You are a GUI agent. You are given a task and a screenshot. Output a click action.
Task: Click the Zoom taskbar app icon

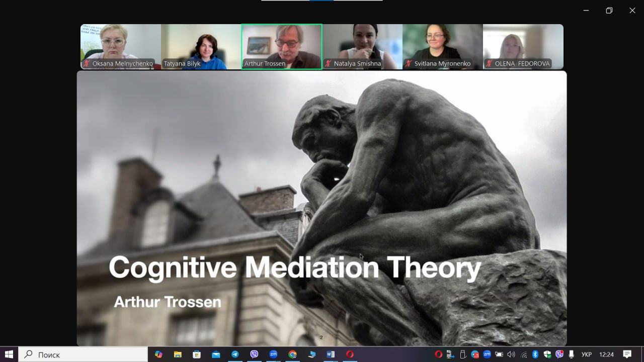point(273,354)
